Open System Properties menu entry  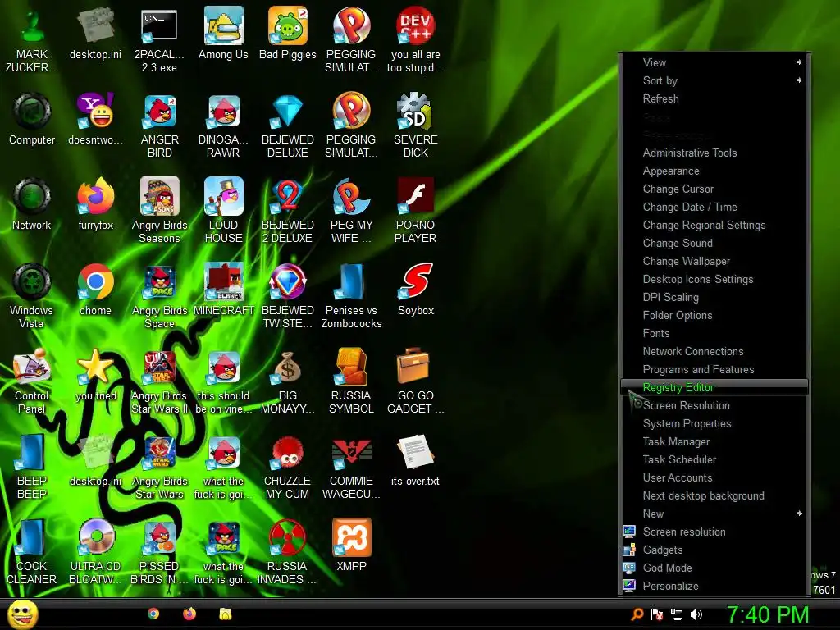[x=714, y=424]
